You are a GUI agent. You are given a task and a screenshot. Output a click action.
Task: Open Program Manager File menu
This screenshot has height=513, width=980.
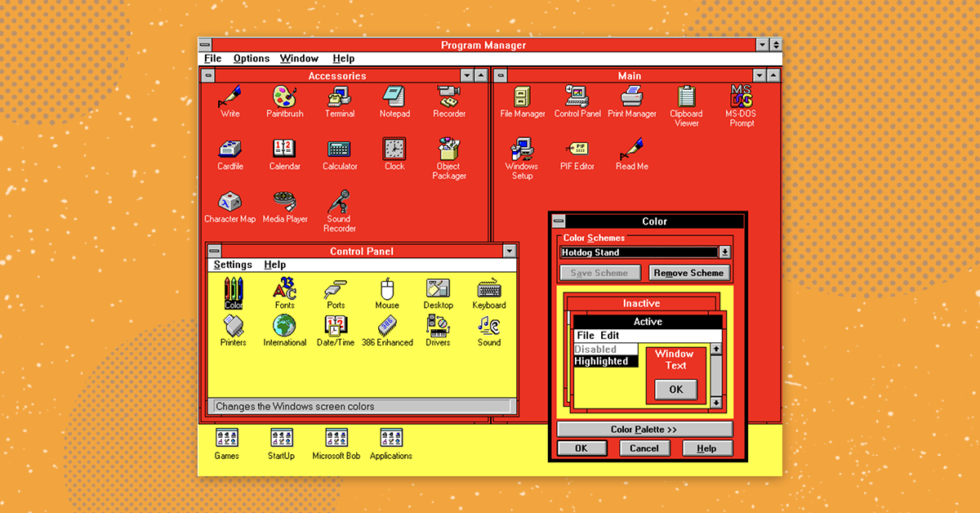pos(213,59)
